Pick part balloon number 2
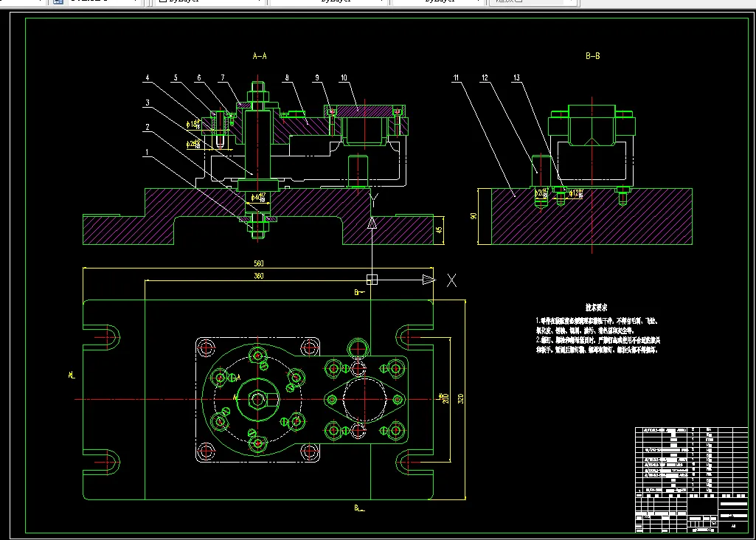 (148, 128)
